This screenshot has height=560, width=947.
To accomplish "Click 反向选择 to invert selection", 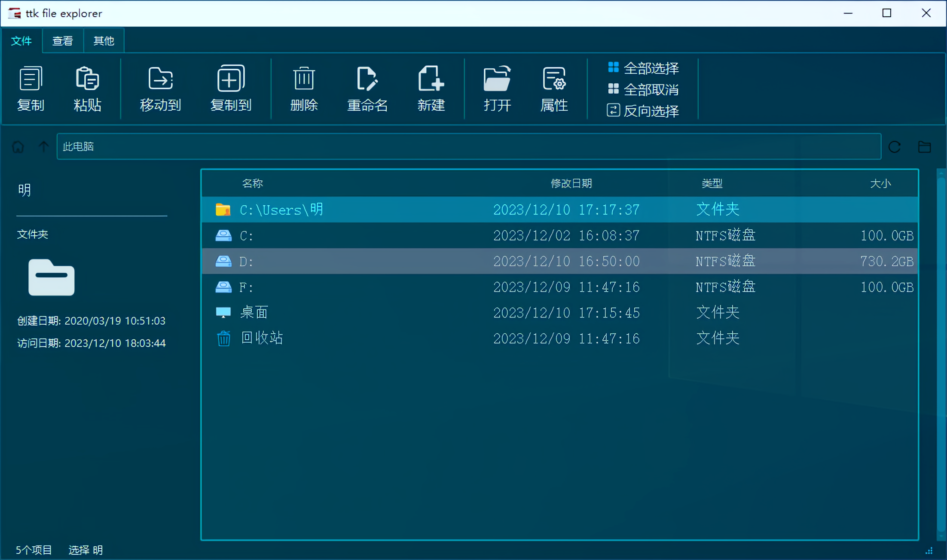I will (x=643, y=111).
